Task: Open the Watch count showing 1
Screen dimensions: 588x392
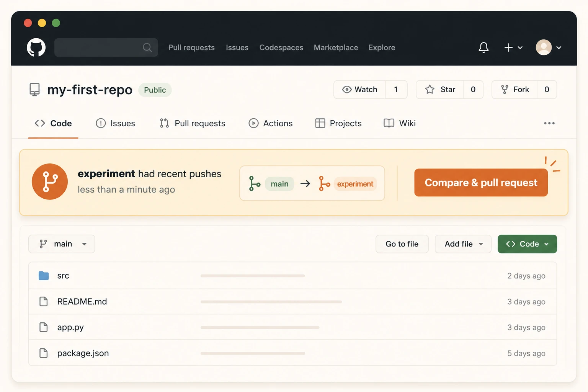Action: (396, 90)
